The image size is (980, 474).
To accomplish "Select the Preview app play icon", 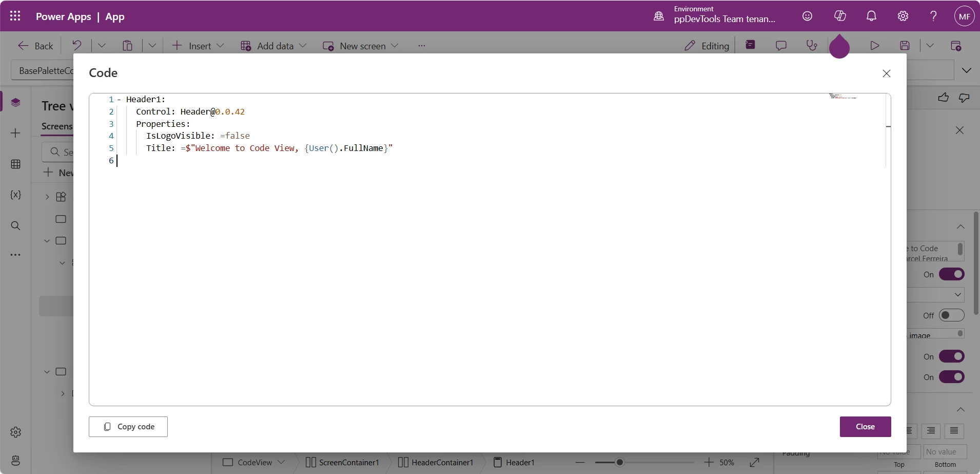I will (875, 45).
